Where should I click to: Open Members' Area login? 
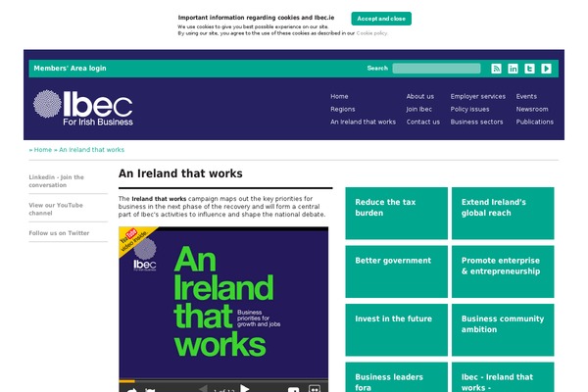point(71,69)
